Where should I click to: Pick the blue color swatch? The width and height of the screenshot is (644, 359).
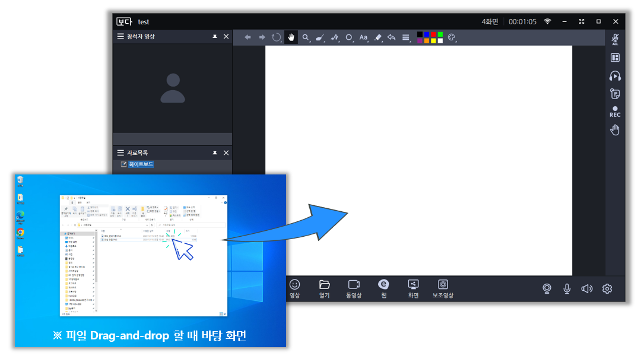click(x=427, y=34)
